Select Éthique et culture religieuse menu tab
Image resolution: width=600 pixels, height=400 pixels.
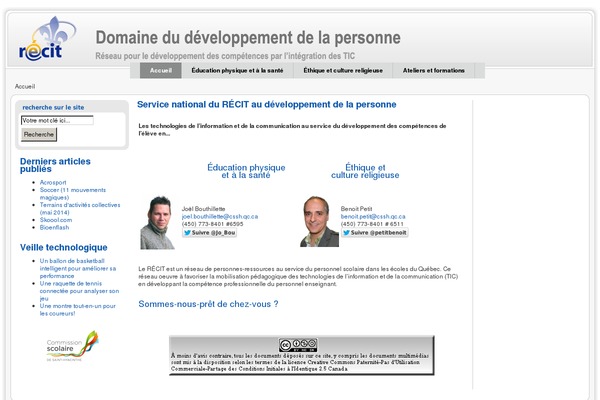(x=343, y=71)
